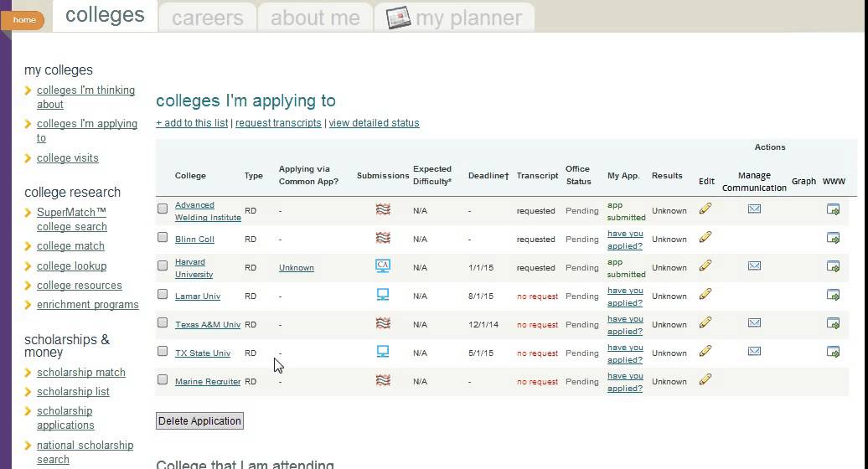
Task: Click Blinn Coll mail submission icon
Action: click(383, 238)
